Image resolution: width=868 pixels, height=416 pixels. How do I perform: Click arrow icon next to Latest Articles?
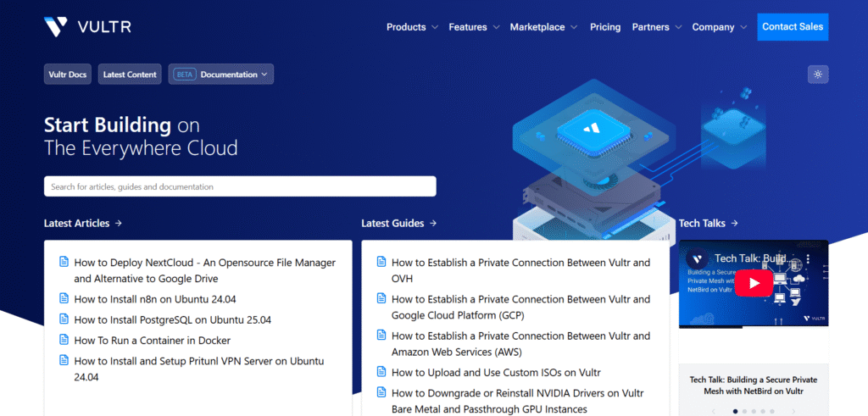[119, 224]
